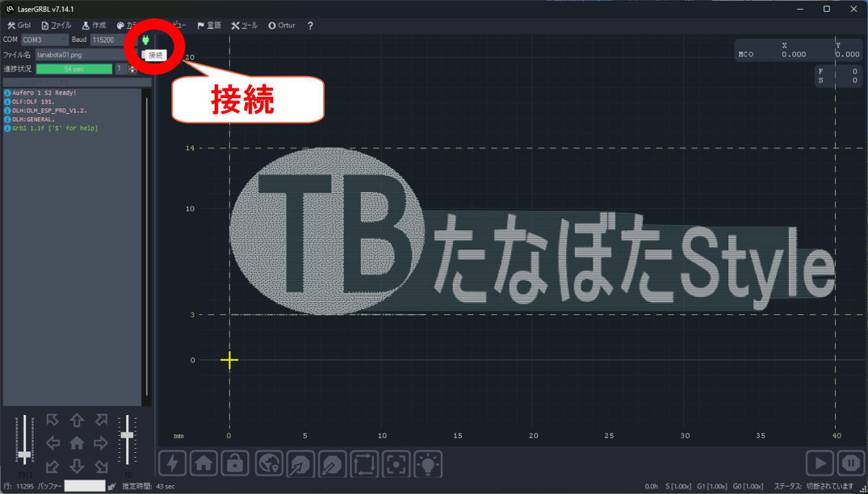Jog left with the left arrow

click(53, 443)
